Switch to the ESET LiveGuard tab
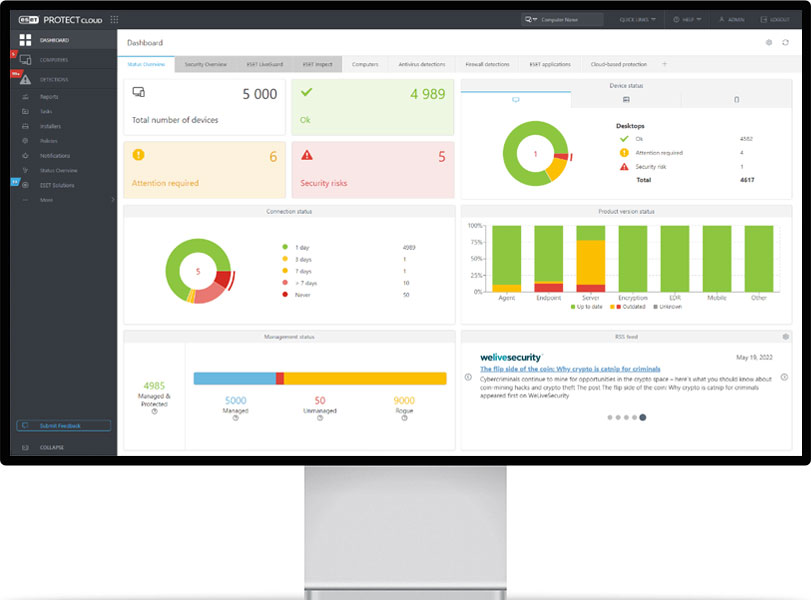 click(x=265, y=64)
